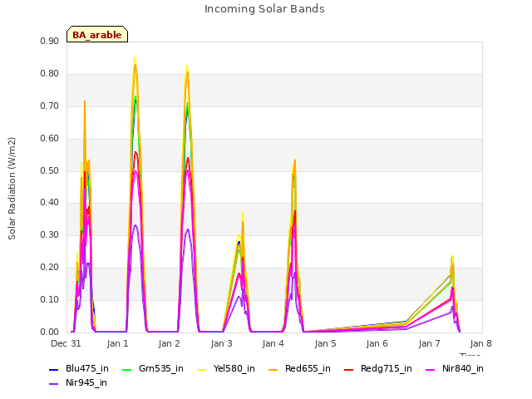The image size is (532, 399).
Task: Click the blue Blu475_in legend swatch
Action: (x=53, y=369)
